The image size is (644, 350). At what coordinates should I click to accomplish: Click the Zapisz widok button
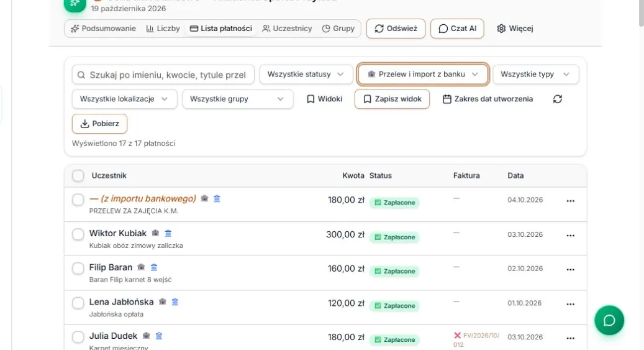pyautogui.click(x=392, y=99)
